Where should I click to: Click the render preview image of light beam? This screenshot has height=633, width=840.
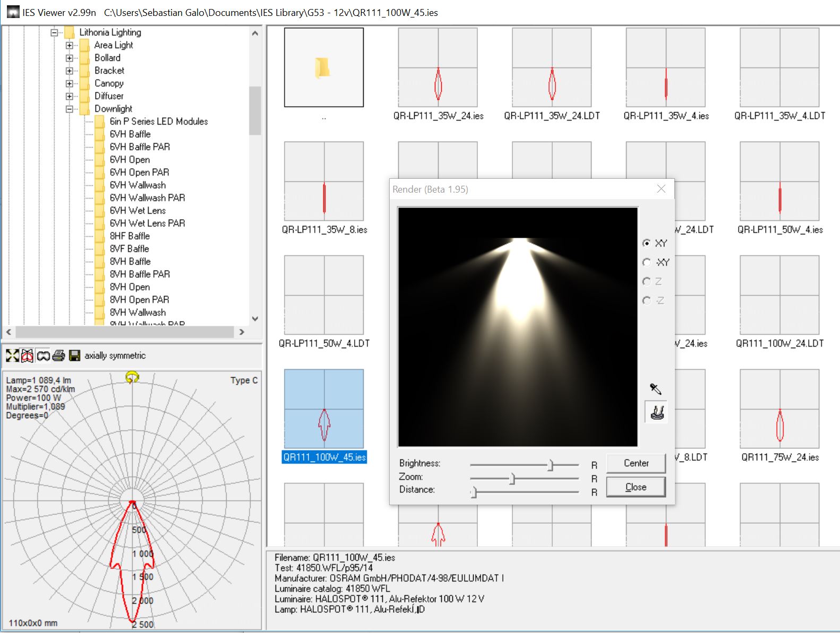(x=518, y=327)
